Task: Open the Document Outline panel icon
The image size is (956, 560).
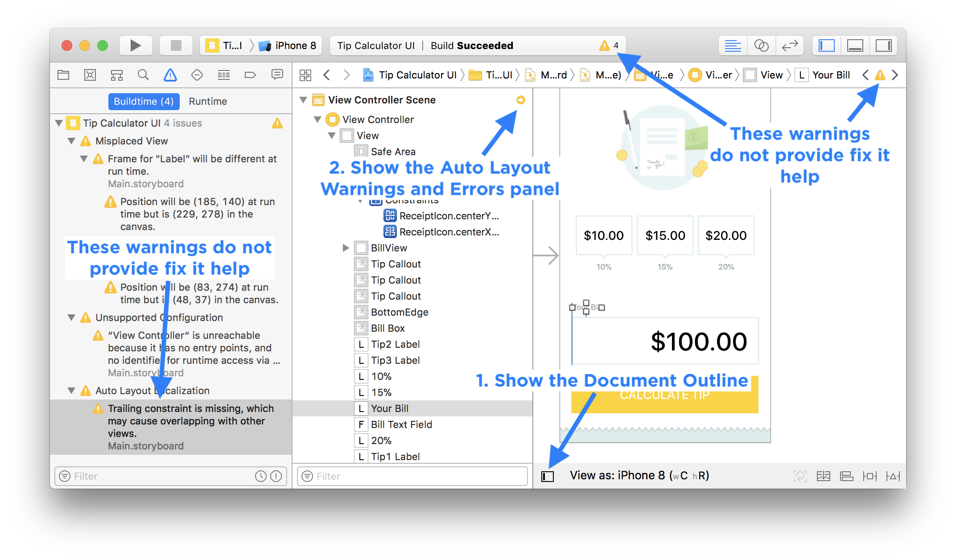Action: (547, 475)
